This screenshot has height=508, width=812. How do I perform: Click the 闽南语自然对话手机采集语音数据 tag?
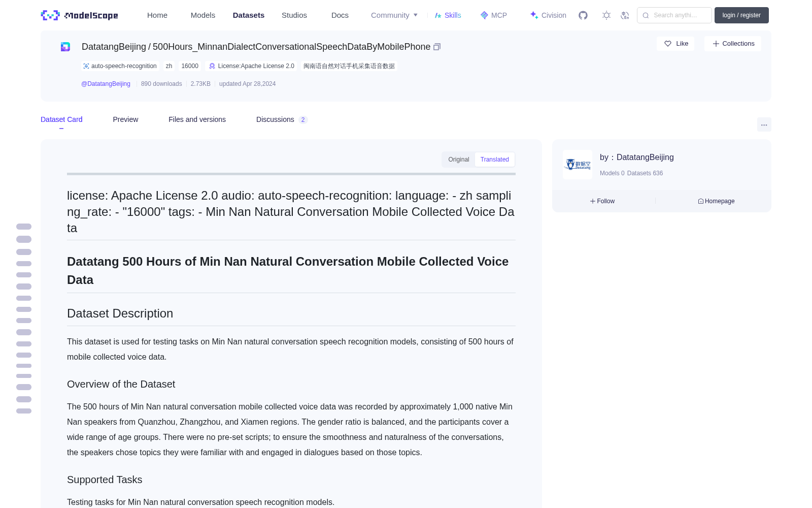click(349, 66)
